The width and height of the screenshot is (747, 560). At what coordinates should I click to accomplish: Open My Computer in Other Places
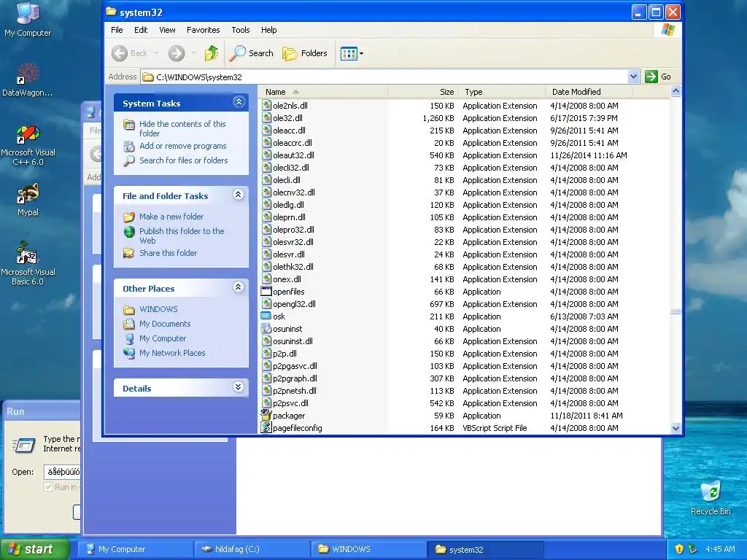tap(163, 338)
